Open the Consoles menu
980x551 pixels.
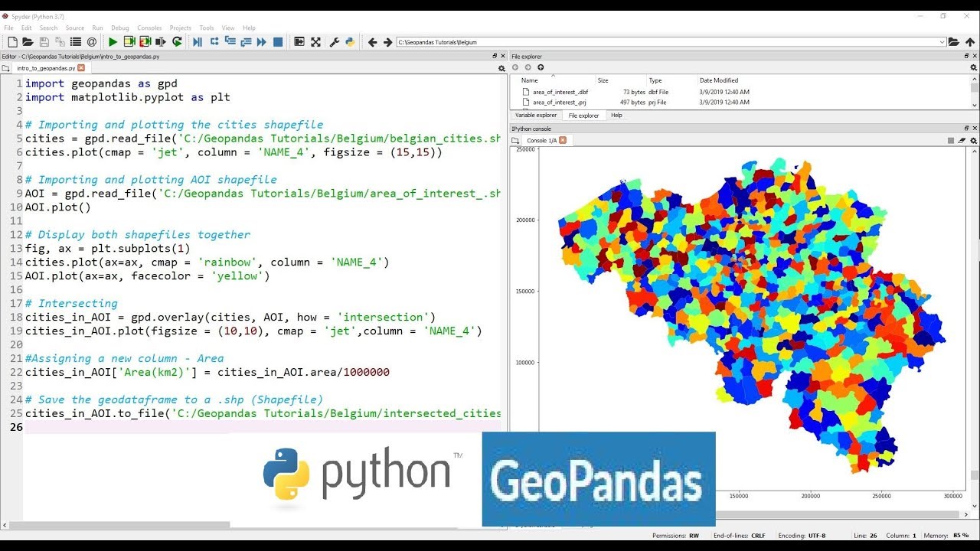coord(149,28)
